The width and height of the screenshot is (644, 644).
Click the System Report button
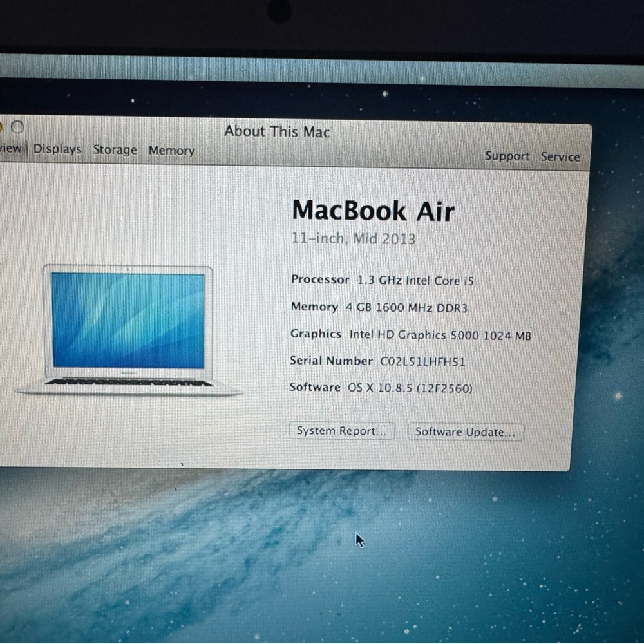click(x=342, y=431)
